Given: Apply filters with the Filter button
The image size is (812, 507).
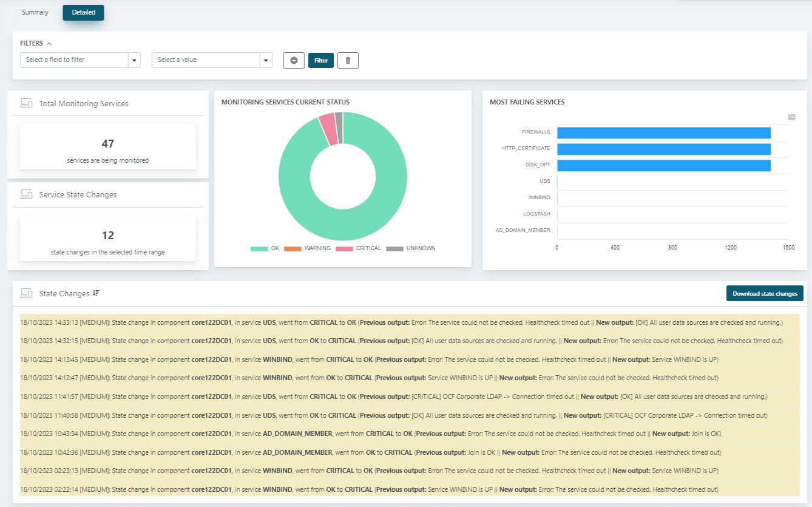Looking at the screenshot, I should [321, 60].
